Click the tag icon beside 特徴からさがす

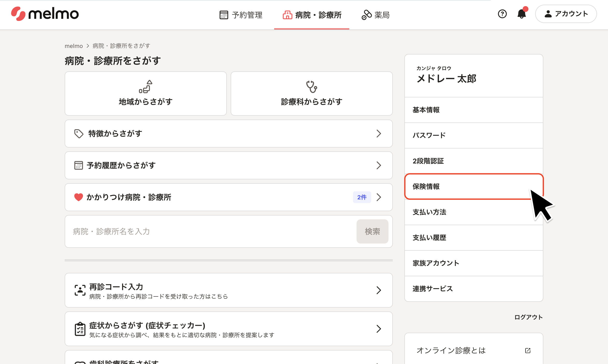pyautogui.click(x=79, y=134)
